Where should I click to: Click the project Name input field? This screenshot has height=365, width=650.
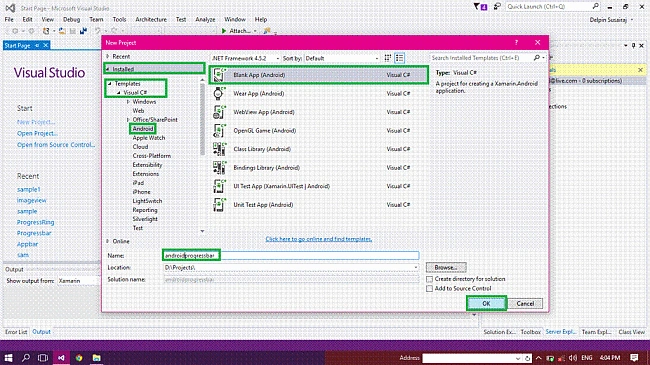click(291, 256)
